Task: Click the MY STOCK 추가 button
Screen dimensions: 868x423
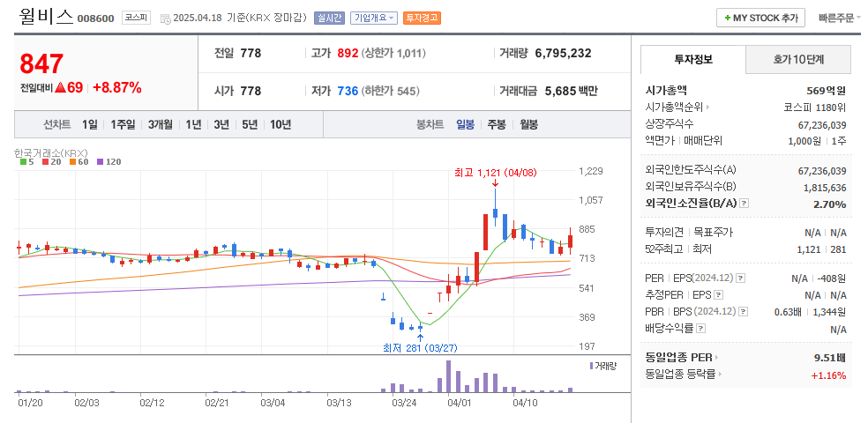Action: click(x=760, y=18)
